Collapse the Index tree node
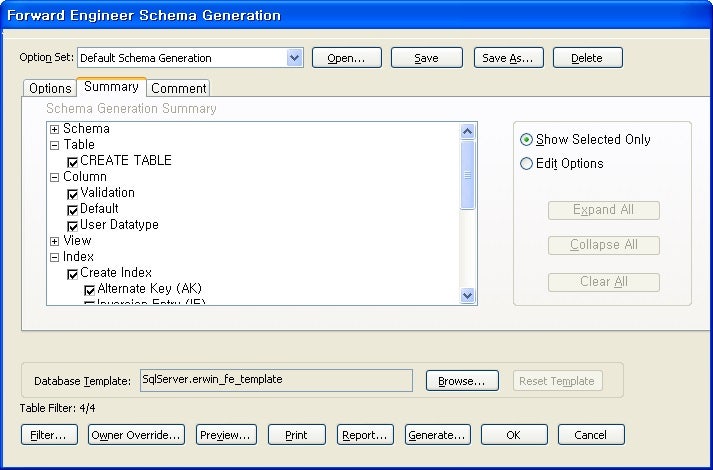713x470 pixels. click(54, 257)
